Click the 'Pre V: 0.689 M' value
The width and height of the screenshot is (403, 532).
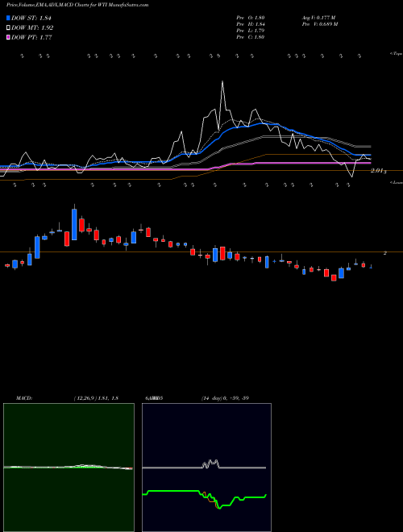tap(319, 24)
